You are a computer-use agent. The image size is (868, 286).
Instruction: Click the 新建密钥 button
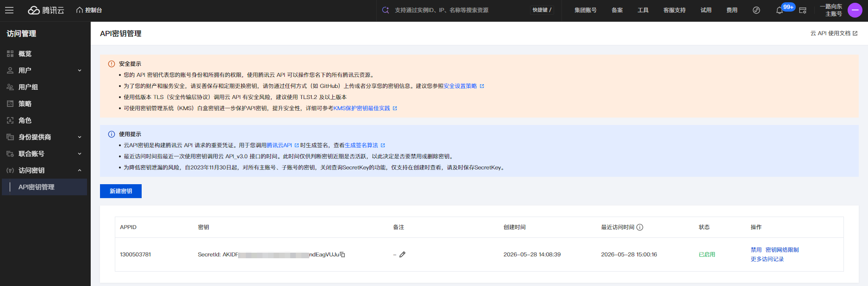[121, 191]
